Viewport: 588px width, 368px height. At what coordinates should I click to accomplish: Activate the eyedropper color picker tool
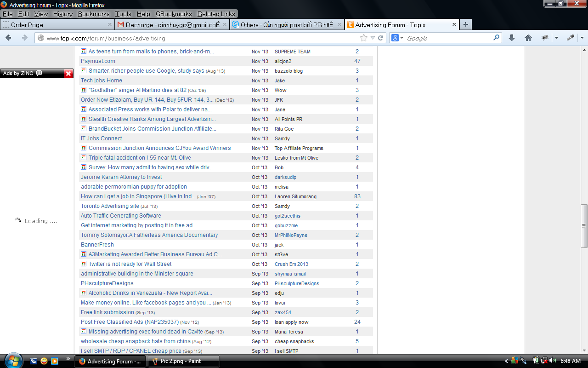tap(571, 38)
